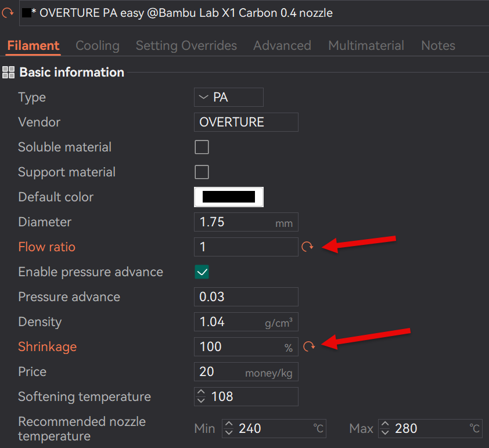
Task: Tick the Support material checkbox
Action: (202, 172)
